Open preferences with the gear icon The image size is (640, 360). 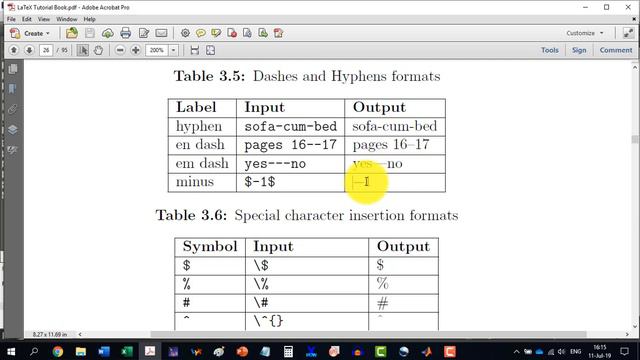click(x=185, y=33)
